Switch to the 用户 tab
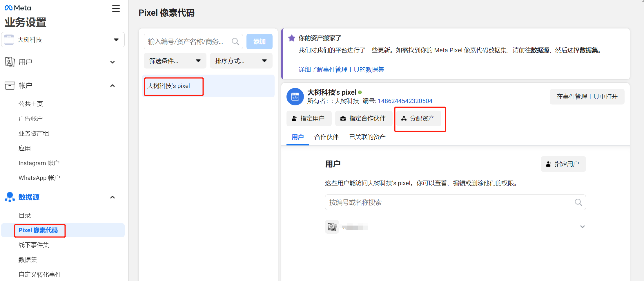644x281 pixels. click(298, 137)
